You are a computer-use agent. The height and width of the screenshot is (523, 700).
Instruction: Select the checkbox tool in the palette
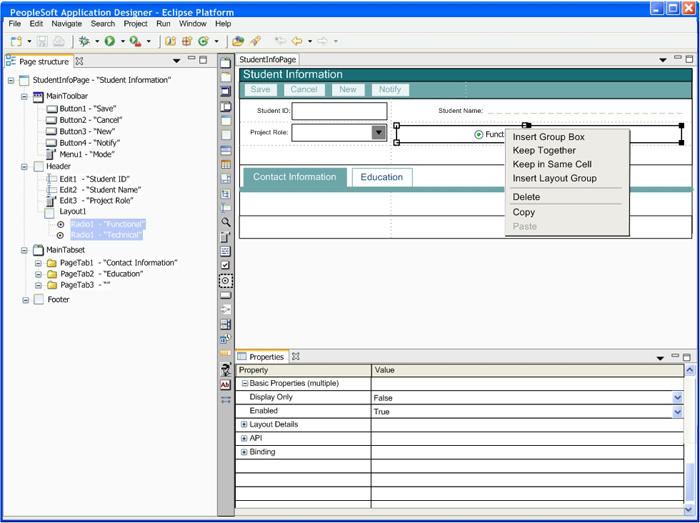pyautogui.click(x=226, y=265)
